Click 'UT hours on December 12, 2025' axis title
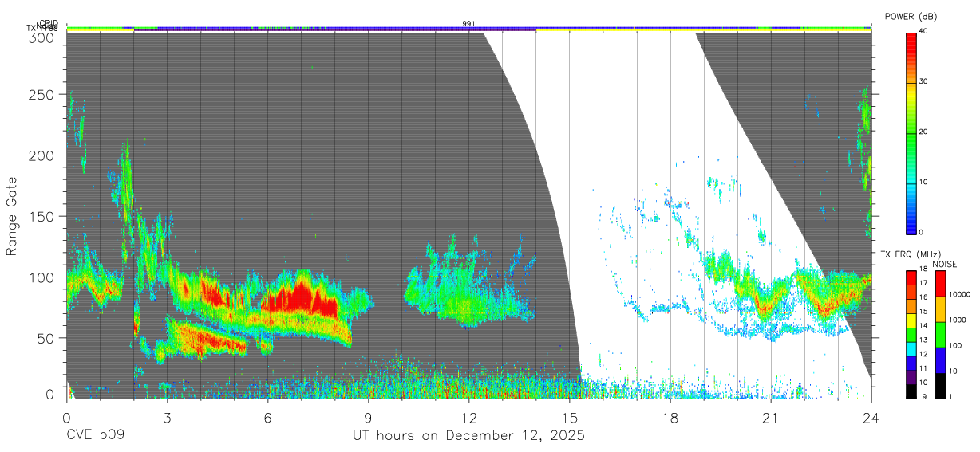 [469, 436]
